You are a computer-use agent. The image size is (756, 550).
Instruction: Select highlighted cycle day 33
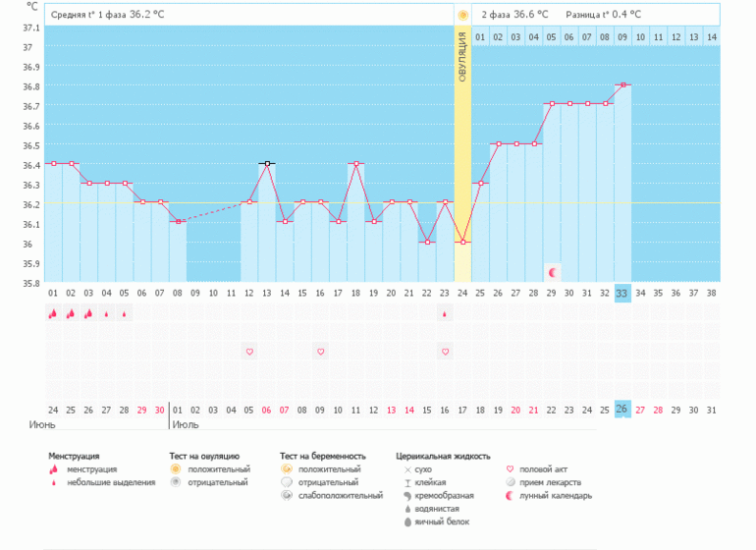click(622, 293)
